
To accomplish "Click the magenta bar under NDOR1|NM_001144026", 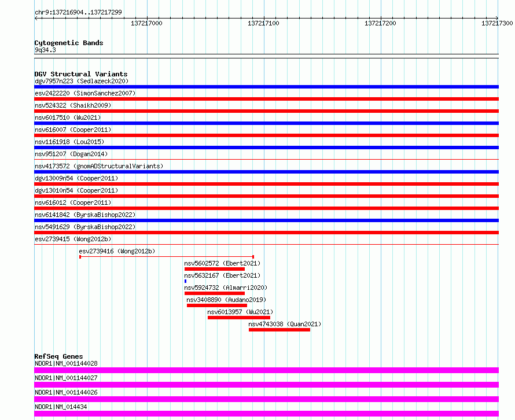I will (x=266, y=399).
